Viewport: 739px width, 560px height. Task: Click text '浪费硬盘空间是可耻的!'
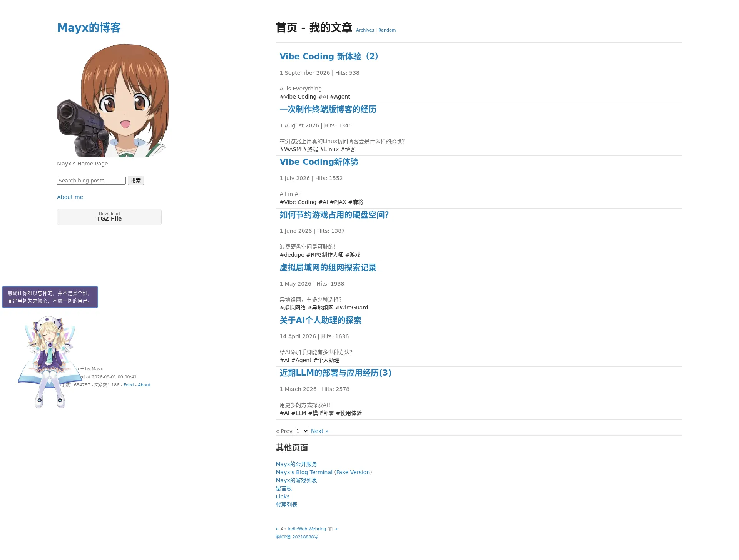coord(308,247)
